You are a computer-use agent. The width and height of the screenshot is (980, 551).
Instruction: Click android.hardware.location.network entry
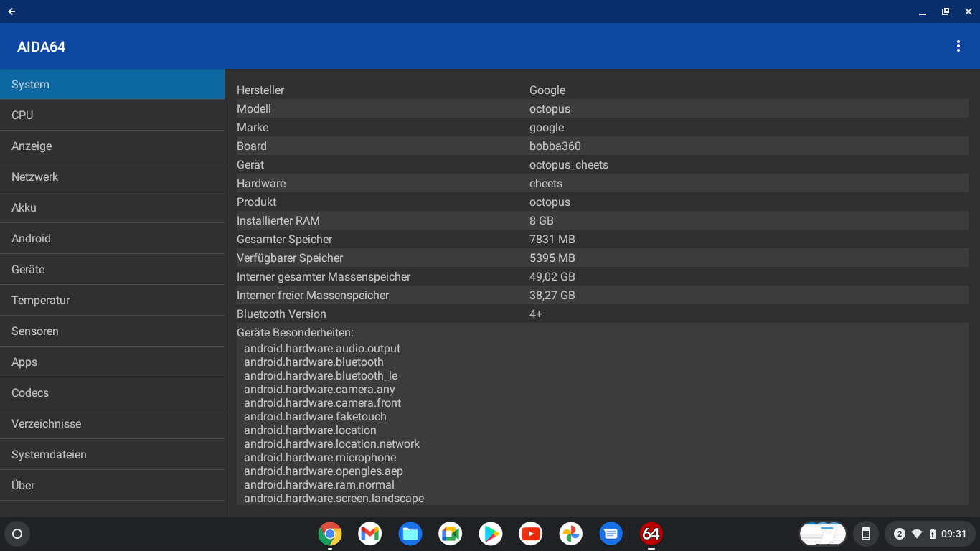(331, 443)
